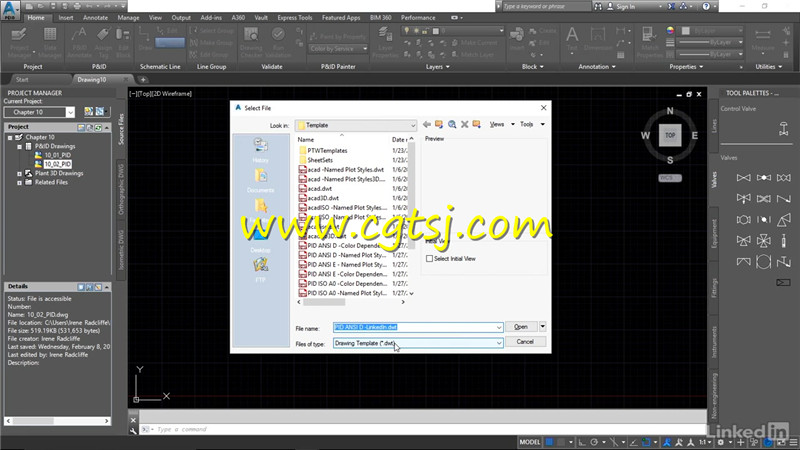Click Control Valve symbol in tool palette

pyautogui.click(x=784, y=129)
